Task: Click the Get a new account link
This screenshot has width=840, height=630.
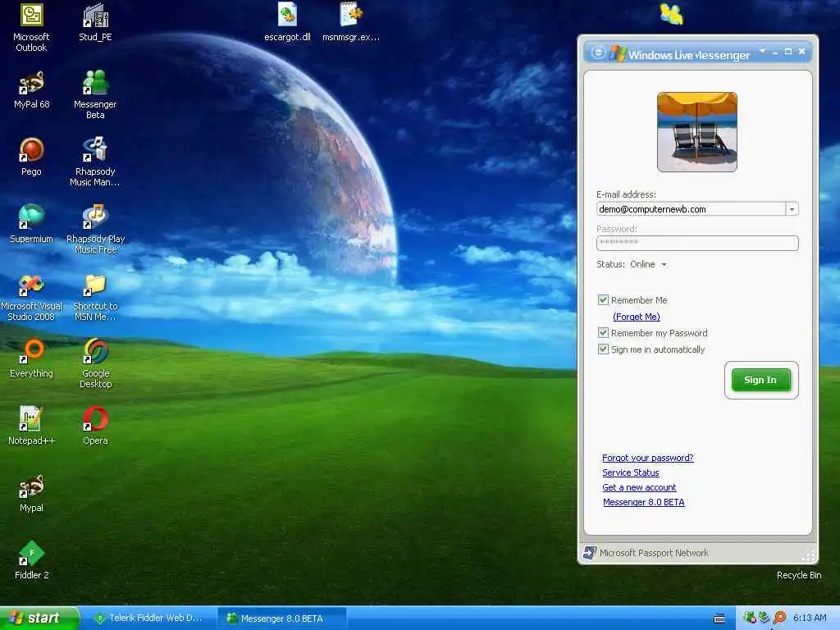Action: (x=639, y=487)
